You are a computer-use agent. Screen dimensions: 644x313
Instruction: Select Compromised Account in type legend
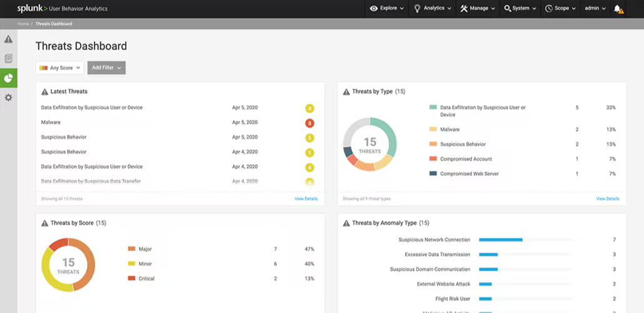point(466,159)
